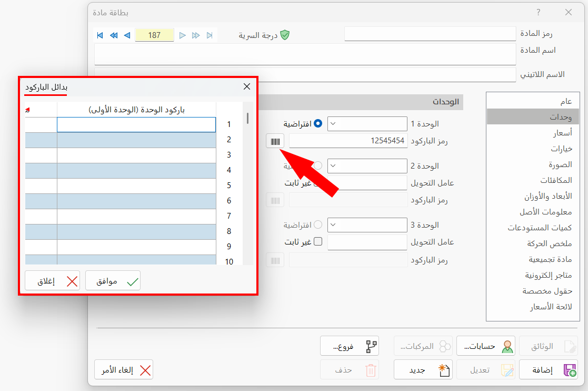Go to the next record arrow
This screenshot has height=391, width=588.
[x=182, y=35]
